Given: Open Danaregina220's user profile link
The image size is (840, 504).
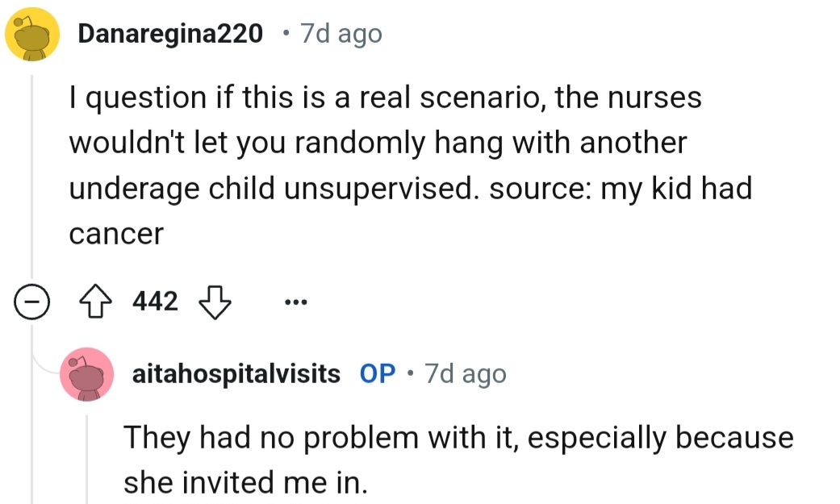Looking at the screenshot, I should click(x=170, y=34).
